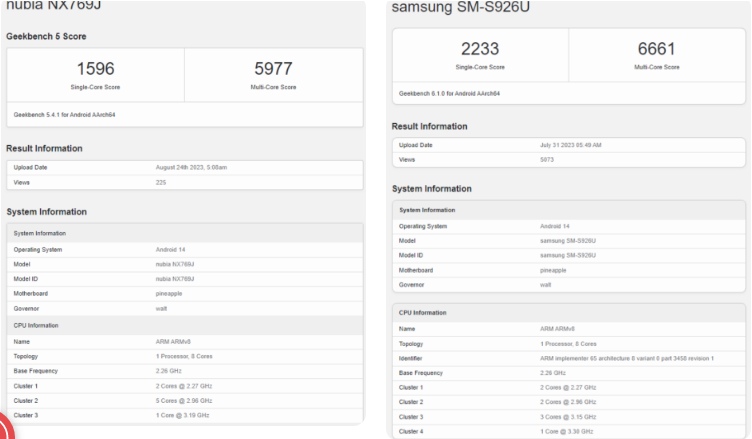Click 'Result Information' heading in samsung panel
Screen dimensions: 752x439
(x=429, y=126)
